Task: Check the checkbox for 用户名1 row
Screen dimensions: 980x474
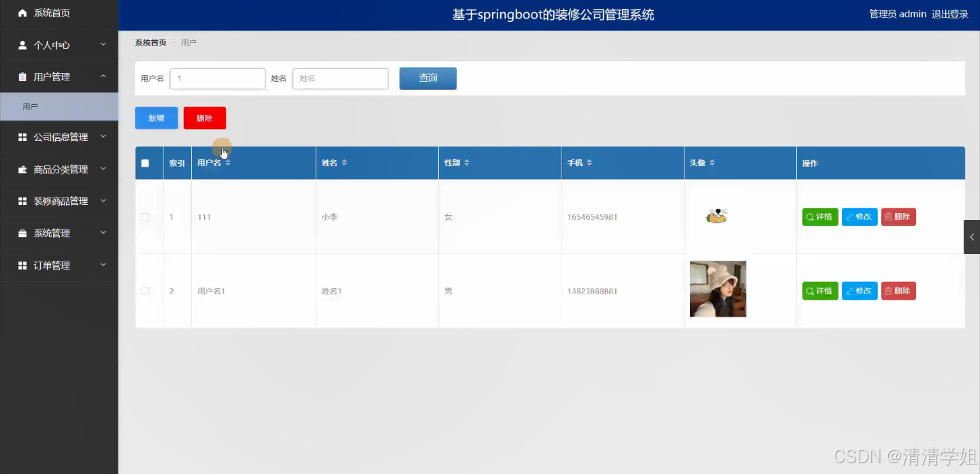Action: pyautogui.click(x=144, y=291)
